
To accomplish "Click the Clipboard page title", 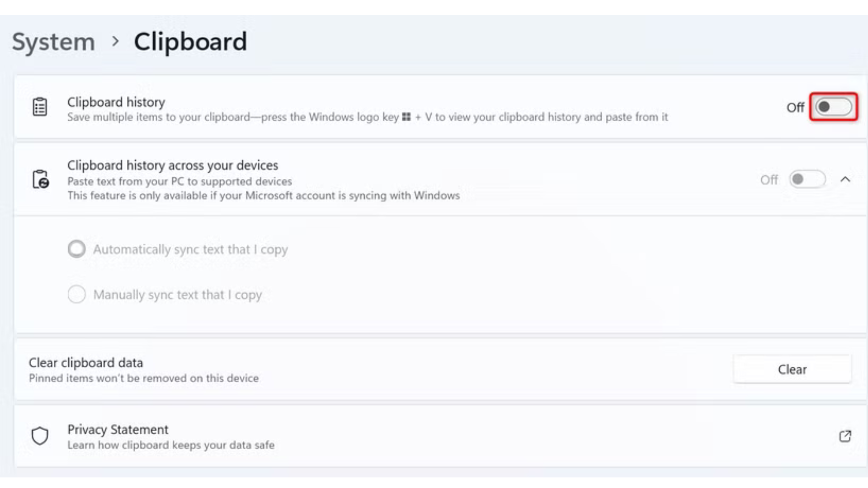I will point(190,42).
